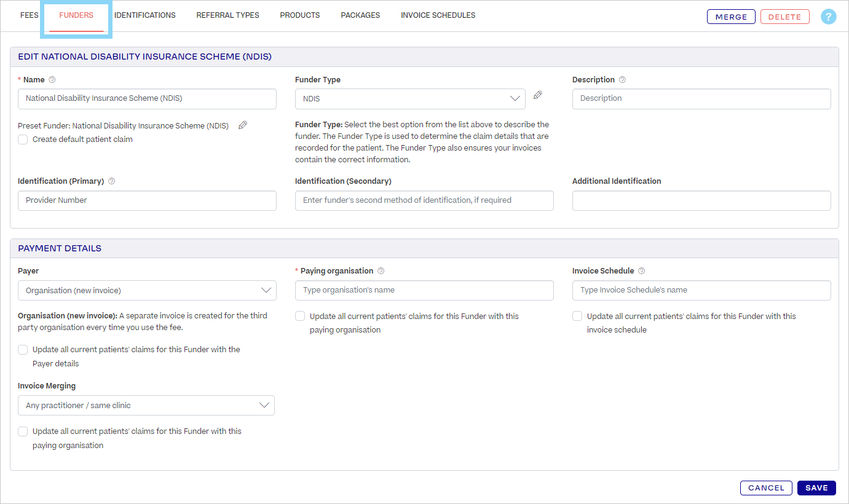Open the Invoice Schedules tab
This screenshot has height=504, width=849.
[438, 15]
